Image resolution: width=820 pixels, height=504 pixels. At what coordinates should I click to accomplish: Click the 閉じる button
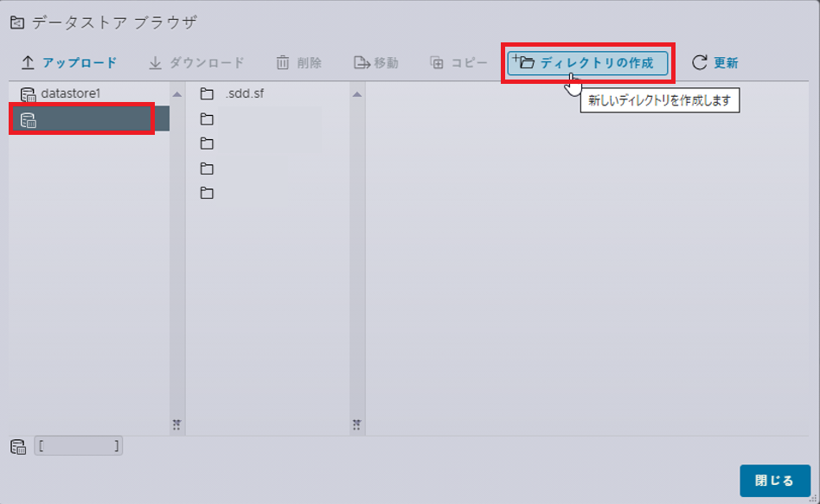point(774,481)
